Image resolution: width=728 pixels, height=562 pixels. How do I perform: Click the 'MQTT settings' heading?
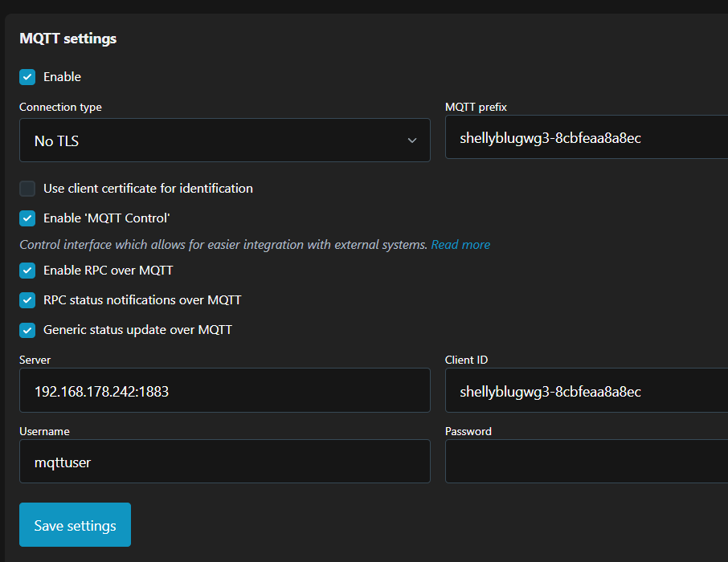coord(68,39)
